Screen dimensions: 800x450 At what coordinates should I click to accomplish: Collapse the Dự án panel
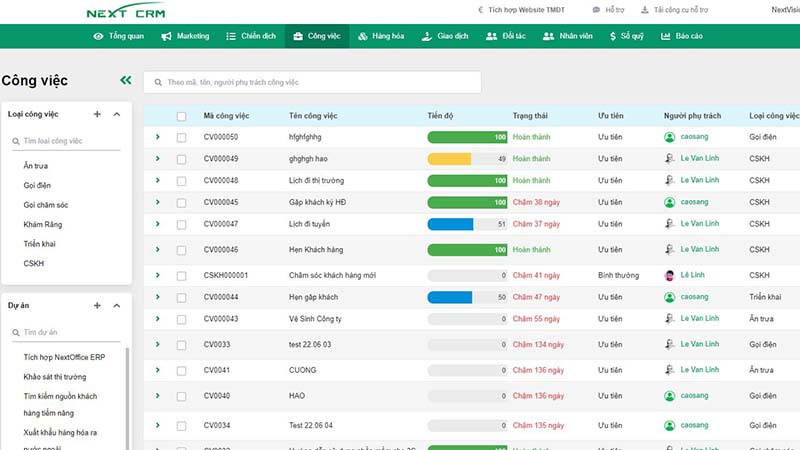tap(117, 306)
